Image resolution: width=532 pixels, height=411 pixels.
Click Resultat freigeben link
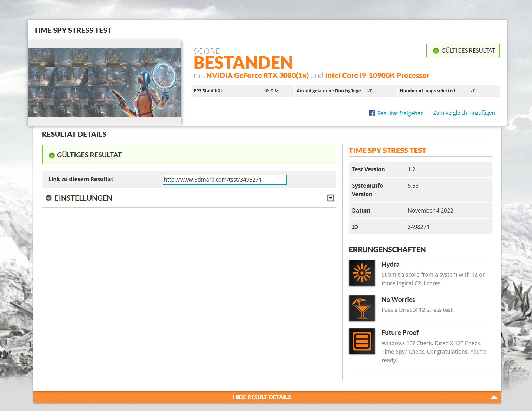400,113
